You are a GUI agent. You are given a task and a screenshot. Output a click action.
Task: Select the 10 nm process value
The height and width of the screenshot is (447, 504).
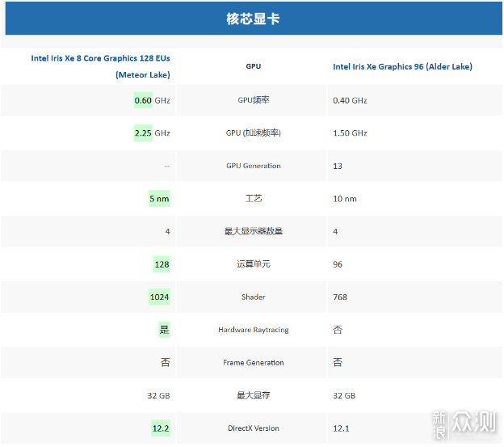coord(345,199)
